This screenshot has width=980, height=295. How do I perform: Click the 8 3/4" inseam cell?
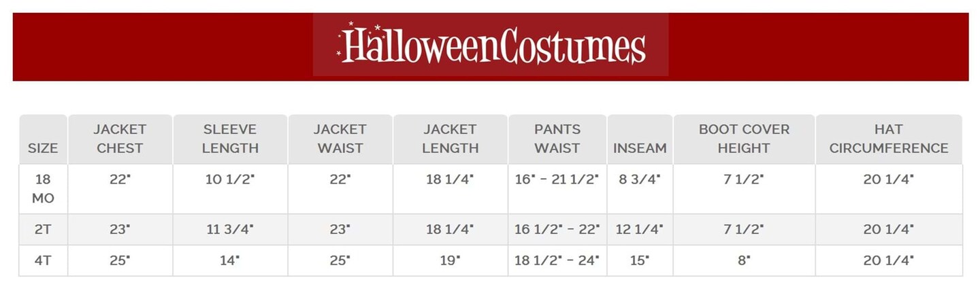click(640, 180)
